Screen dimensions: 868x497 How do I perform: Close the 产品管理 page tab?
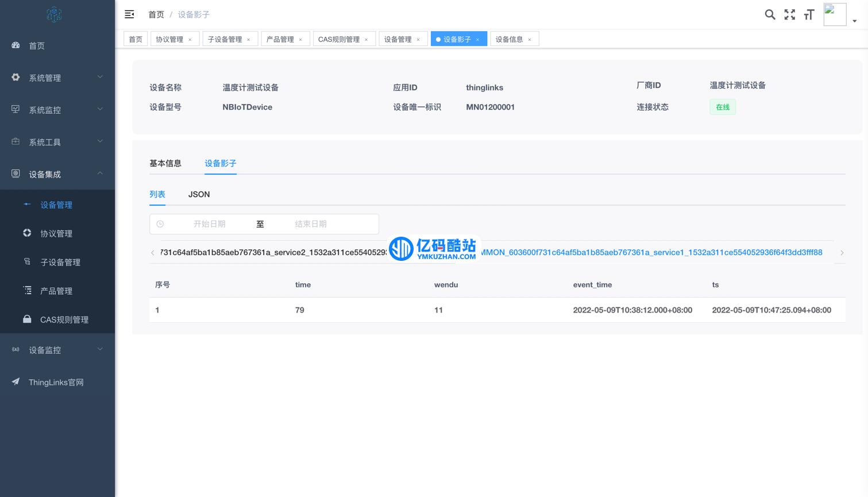(300, 40)
